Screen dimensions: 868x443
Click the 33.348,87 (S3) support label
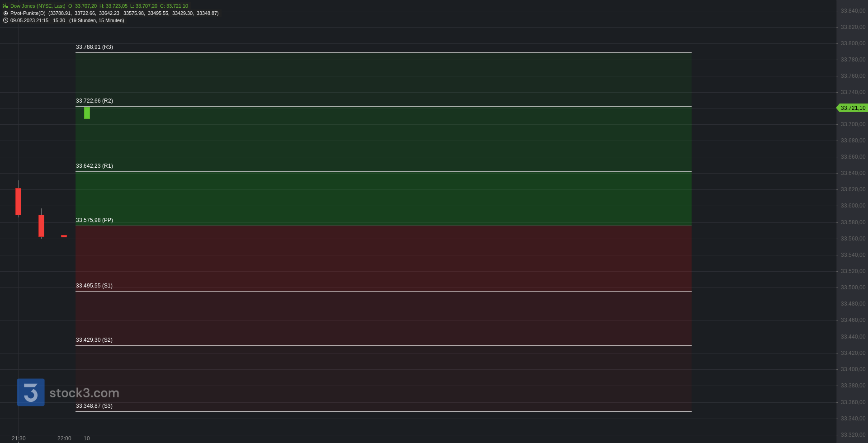pos(94,406)
